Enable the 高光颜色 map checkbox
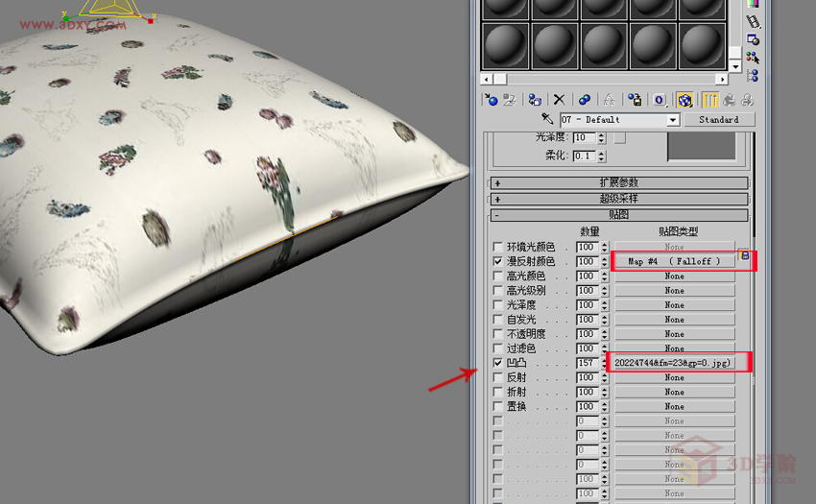The height and width of the screenshot is (504, 816). [x=498, y=276]
